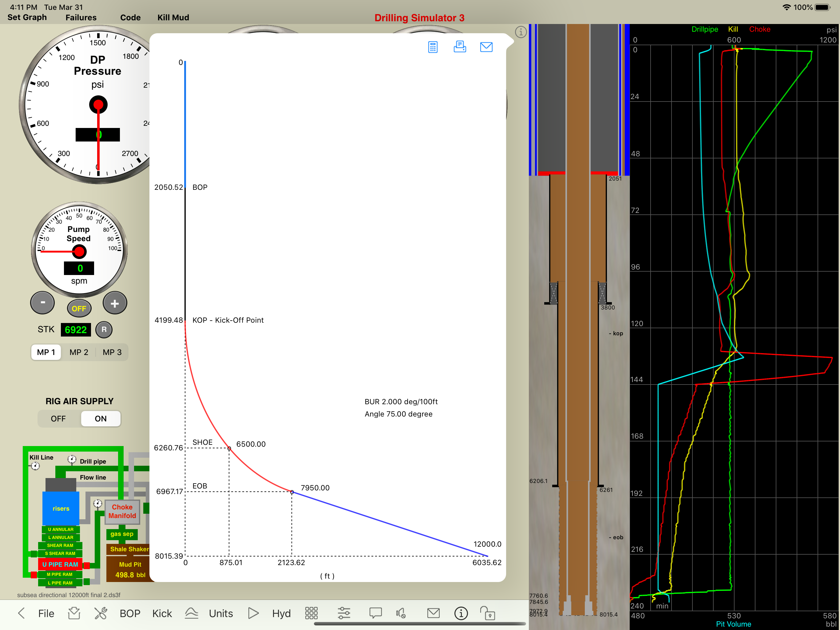The image size is (840, 630).
Task: Email the well profile using the envelope icon in the popup
Action: (486, 47)
